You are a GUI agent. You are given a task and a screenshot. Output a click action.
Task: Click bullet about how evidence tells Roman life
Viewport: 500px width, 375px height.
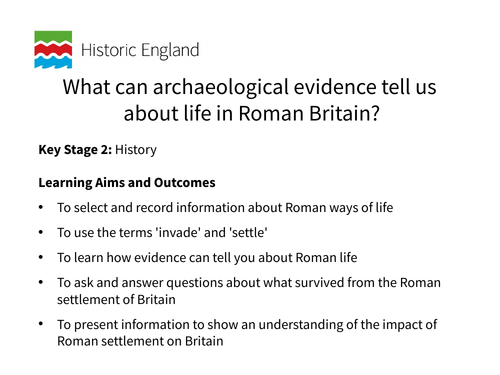pos(207,258)
